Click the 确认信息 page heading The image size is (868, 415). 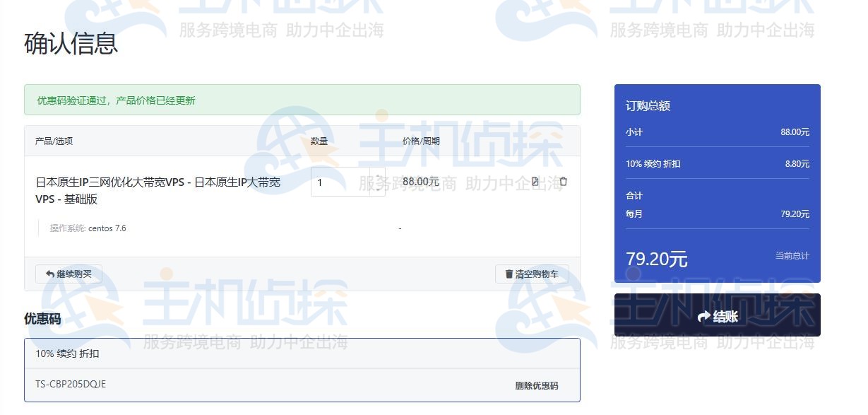(71, 44)
